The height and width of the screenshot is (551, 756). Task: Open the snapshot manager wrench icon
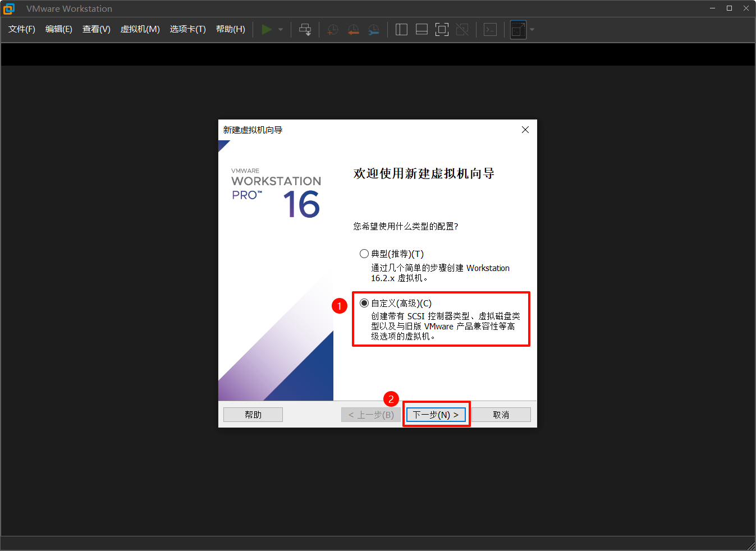click(x=373, y=29)
